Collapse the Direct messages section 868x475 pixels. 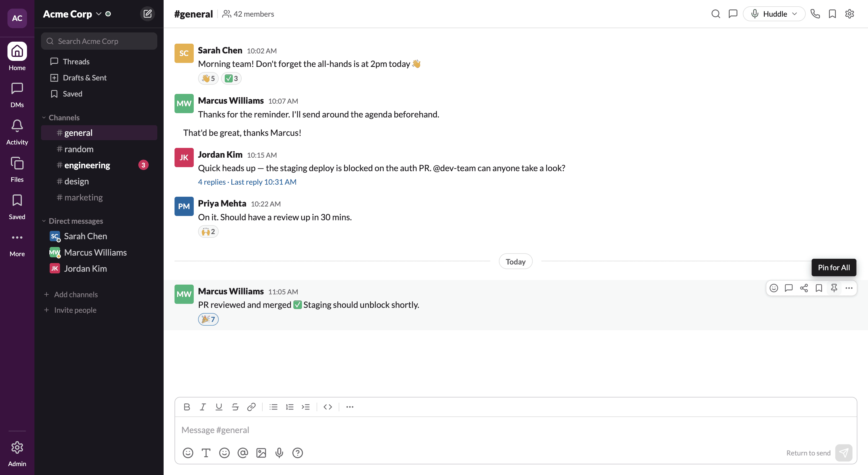(73, 221)
